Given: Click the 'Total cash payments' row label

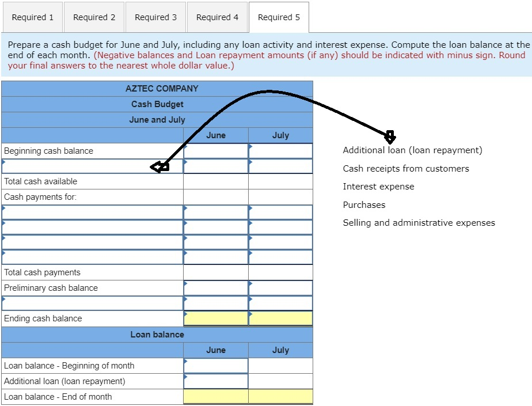Looking at the screenshot, I should tap(43, 272).
